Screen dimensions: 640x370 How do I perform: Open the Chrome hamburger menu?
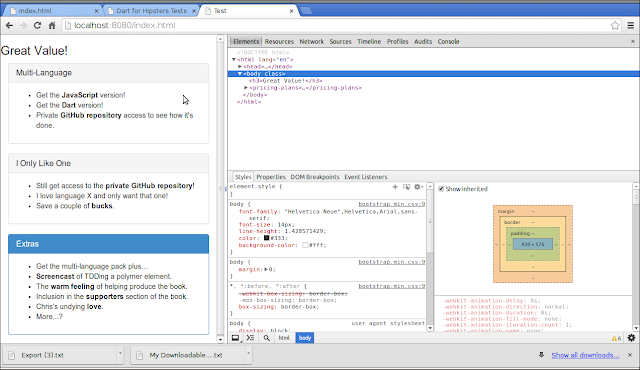point(631,25)
